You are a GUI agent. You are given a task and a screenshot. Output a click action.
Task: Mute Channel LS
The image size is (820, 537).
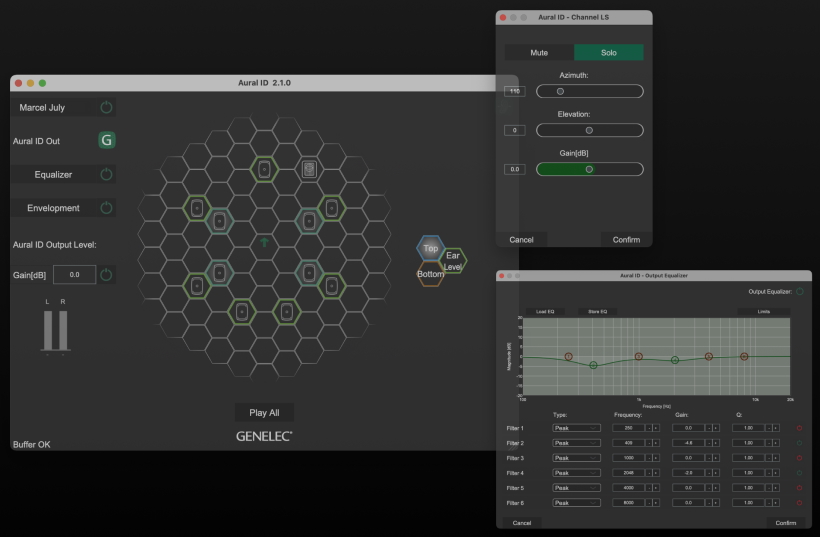click(539, 52)
